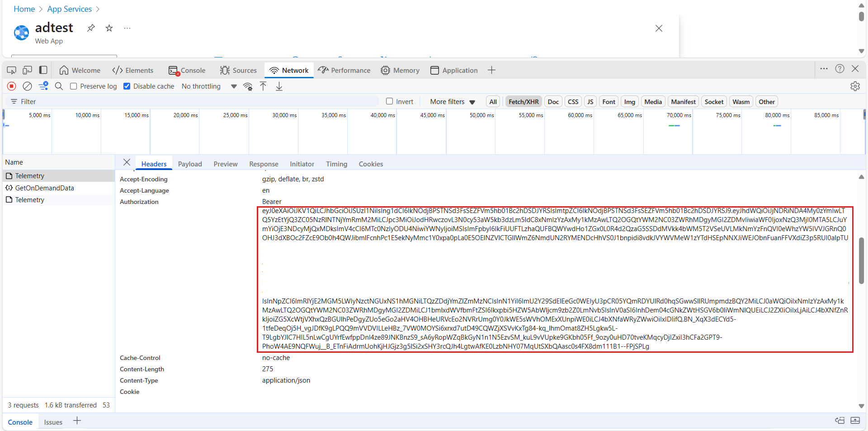The width and height of the screenshot is (868, 431).
Task: Toggle device emulation icon
Action: tap(28, 70)
